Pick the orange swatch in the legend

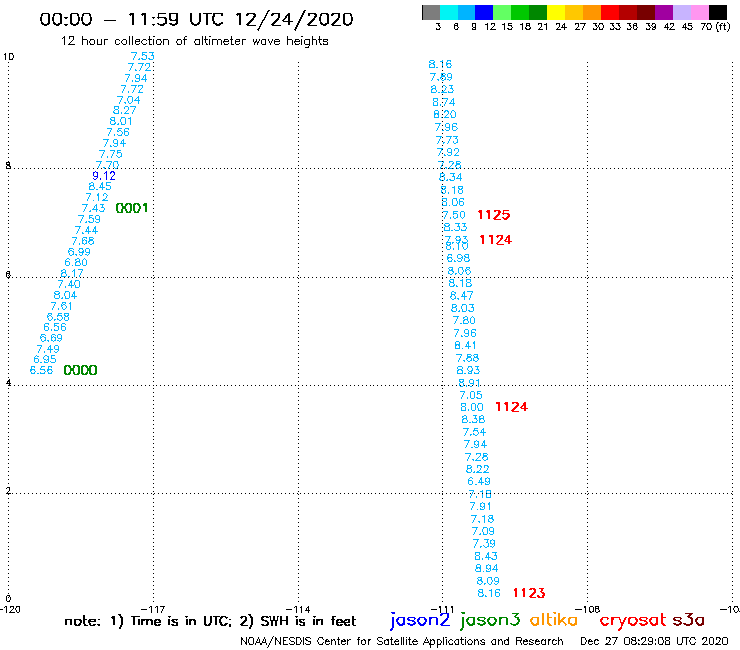pyautogui.click(x=592, y=12)
